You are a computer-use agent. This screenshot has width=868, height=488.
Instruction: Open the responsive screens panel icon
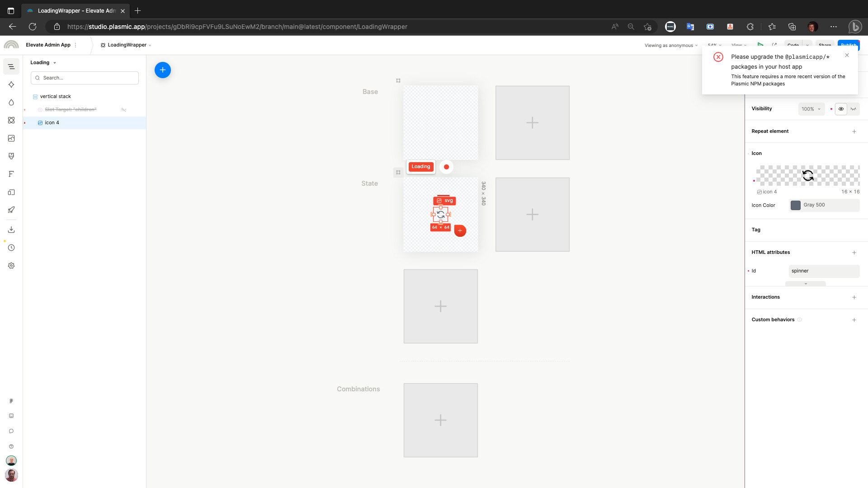tap(11, 192)
